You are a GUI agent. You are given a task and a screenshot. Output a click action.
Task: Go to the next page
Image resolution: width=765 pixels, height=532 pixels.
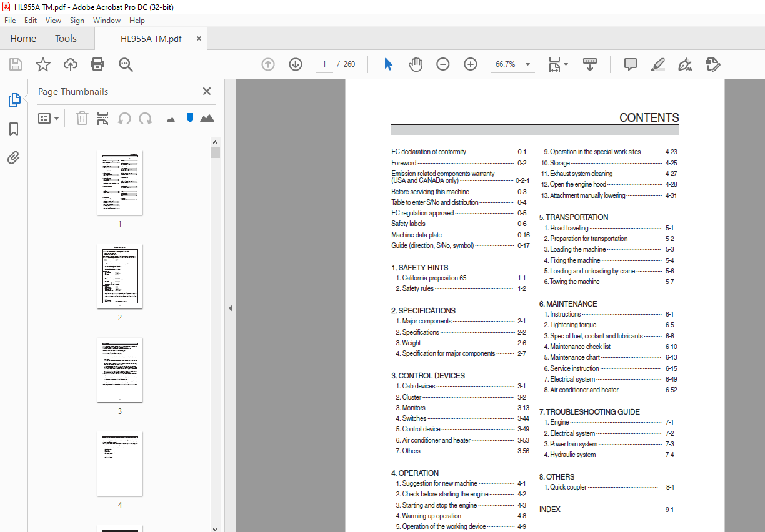pos(296,64)
